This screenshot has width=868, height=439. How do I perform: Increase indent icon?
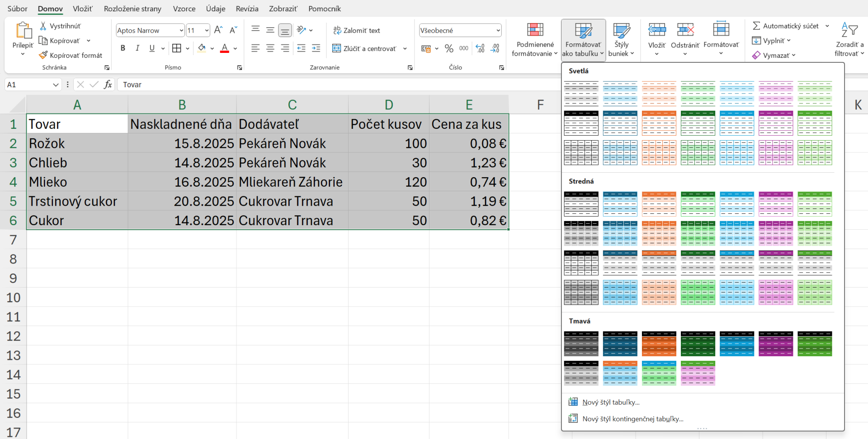point(316,48)
